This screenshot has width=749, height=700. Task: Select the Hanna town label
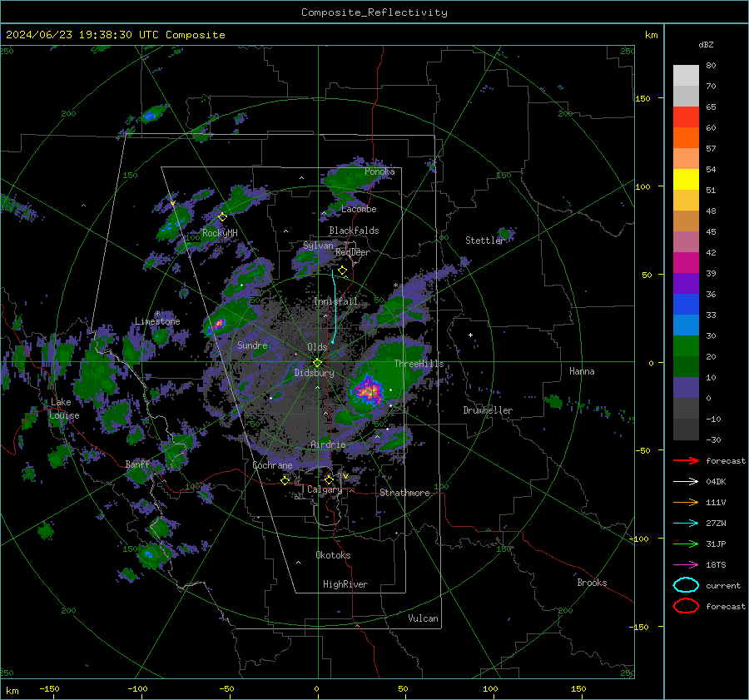582,371
